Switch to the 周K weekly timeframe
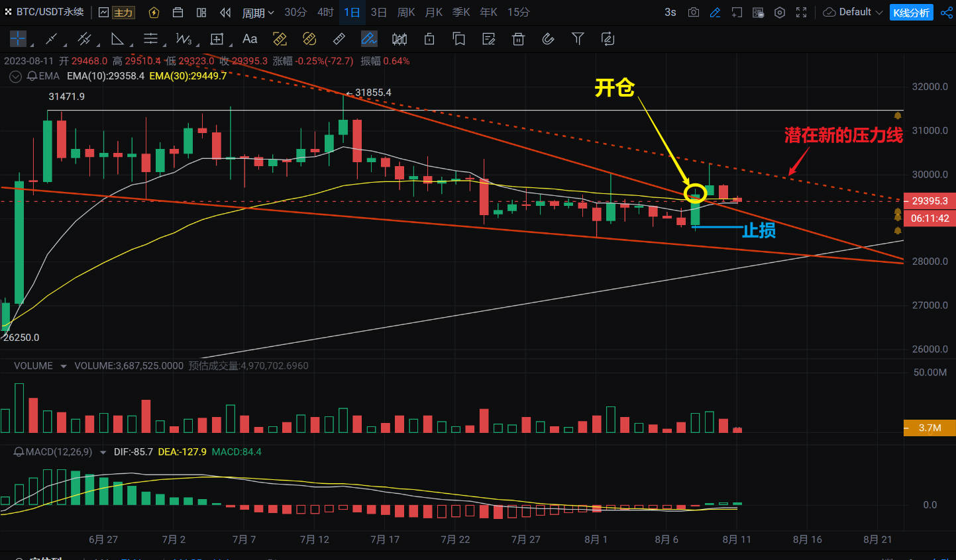956x560 pixels. pyautogui.click(x=406, y=12)
